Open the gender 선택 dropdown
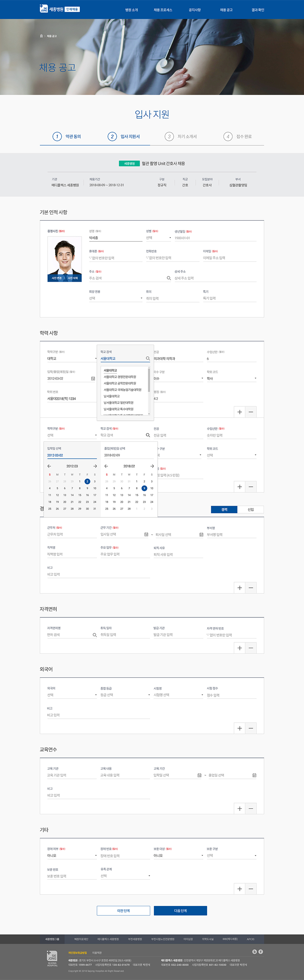The width and height of the screenshot is (304, 980). [x=158, y=238]
